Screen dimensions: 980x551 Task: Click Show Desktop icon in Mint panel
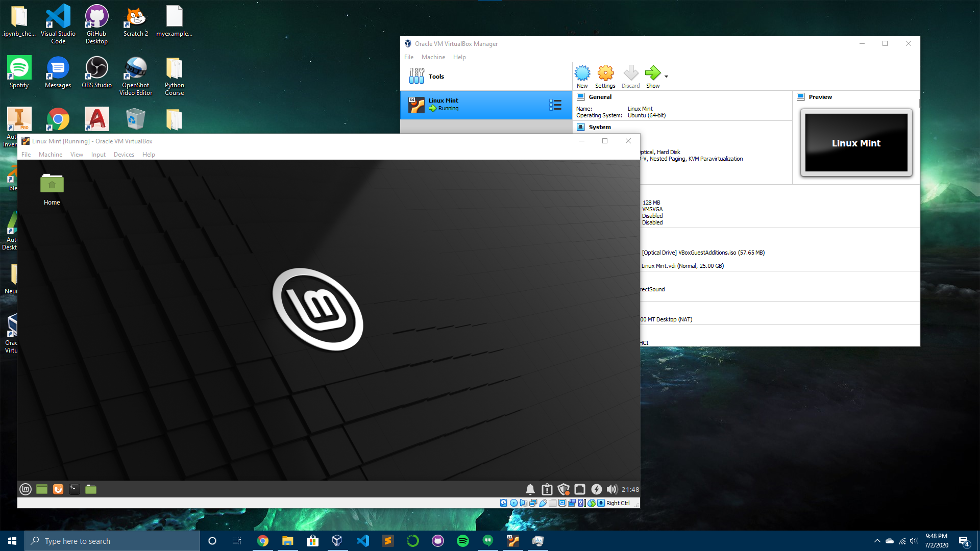click(x=42, y=489)
